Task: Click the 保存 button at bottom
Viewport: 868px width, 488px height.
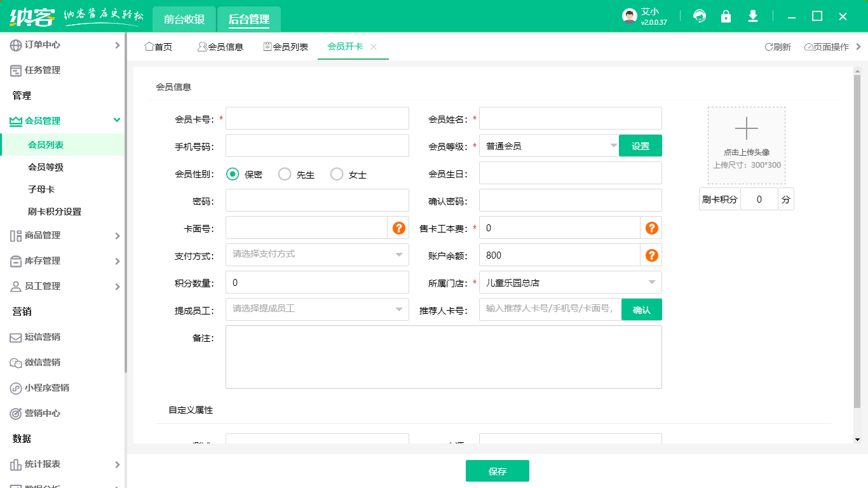Action: tap(498, 470)
